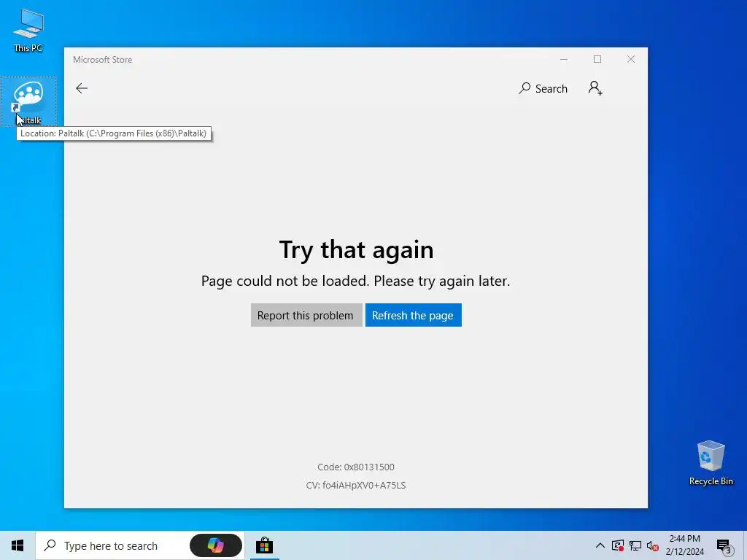Select the Recycle Bin desktop icon
The width and height of the screenshot is (747, 560).
point(711,463)
